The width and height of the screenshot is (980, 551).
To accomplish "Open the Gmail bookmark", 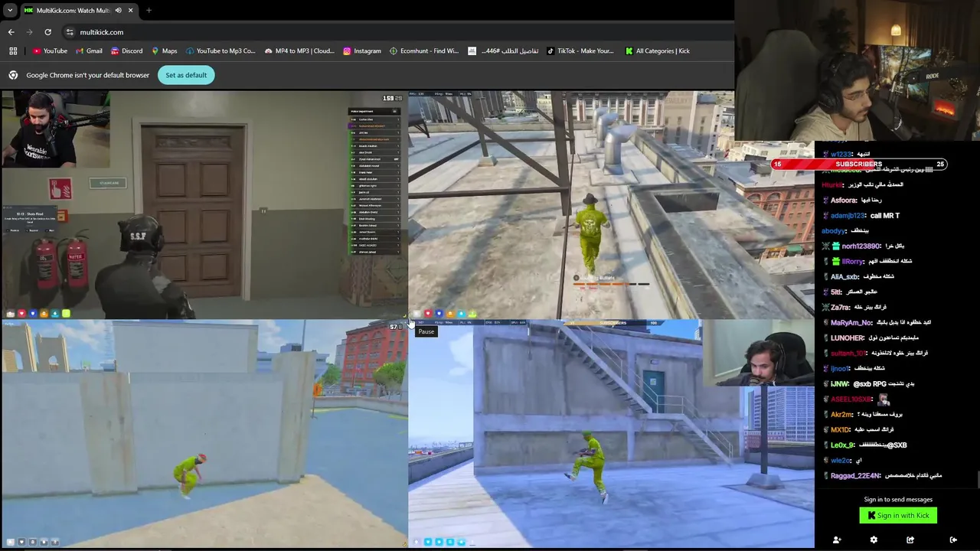I will click(x=89, y=51).
